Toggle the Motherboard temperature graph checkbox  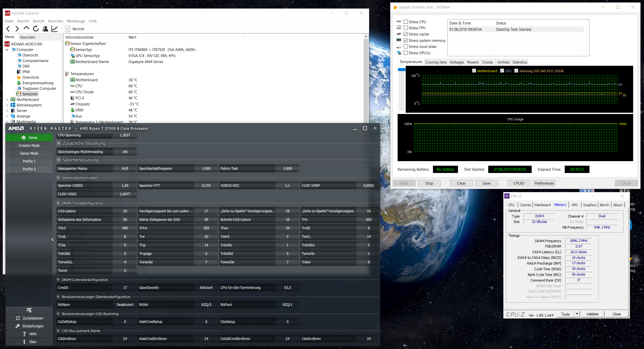pos(474,71)
